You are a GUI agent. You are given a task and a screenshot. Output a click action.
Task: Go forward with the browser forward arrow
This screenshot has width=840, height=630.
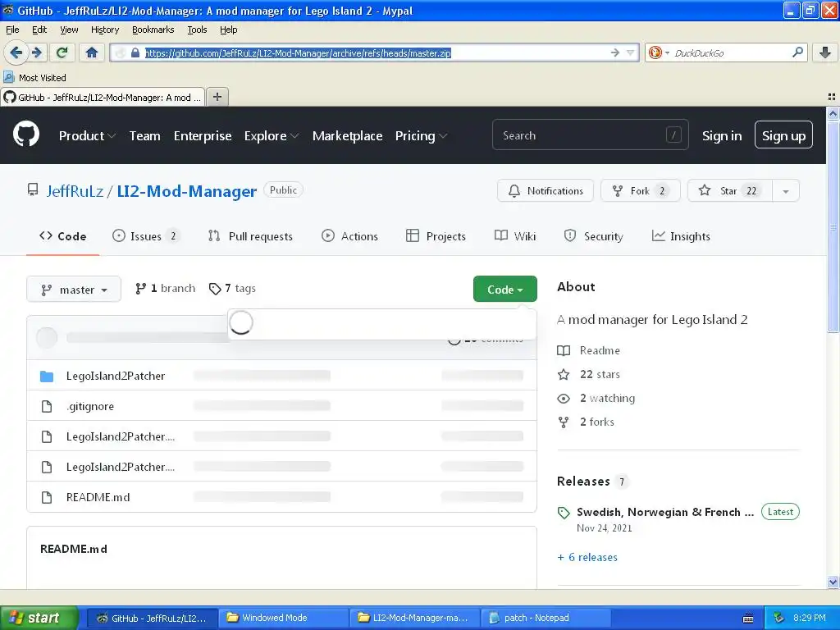coord(36,52)
